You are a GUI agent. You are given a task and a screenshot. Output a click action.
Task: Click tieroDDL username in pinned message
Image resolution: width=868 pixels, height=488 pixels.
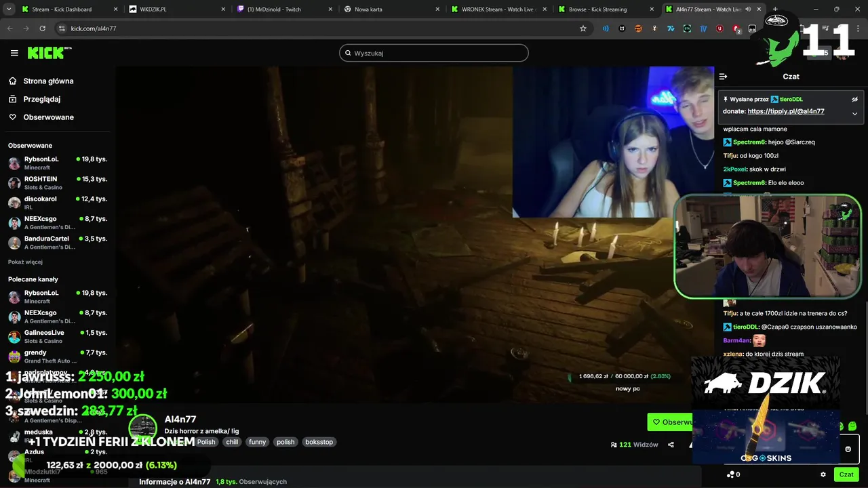pos(791,99)
